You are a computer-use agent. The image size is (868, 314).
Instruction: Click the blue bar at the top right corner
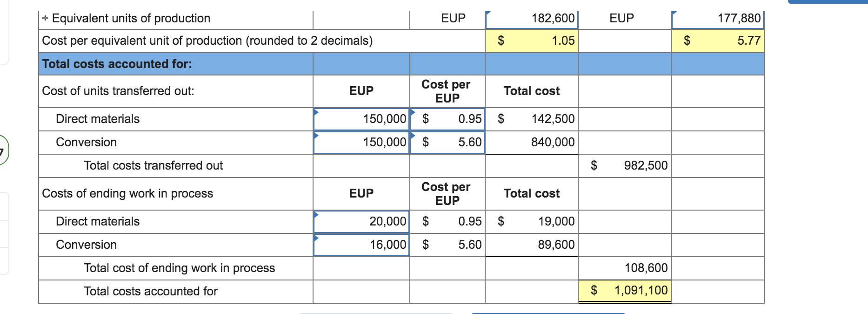(x=833, y=2)
